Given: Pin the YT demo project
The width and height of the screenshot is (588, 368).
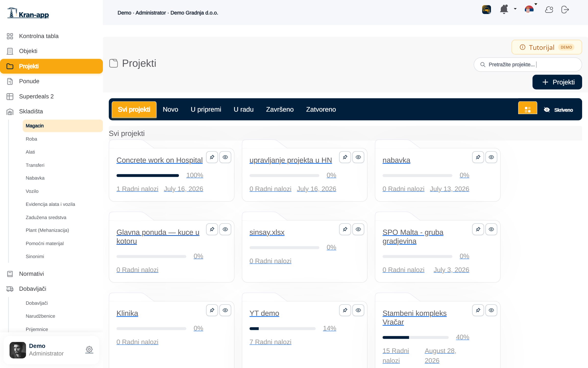Looking at the screenshot, I should coord(345,310).
